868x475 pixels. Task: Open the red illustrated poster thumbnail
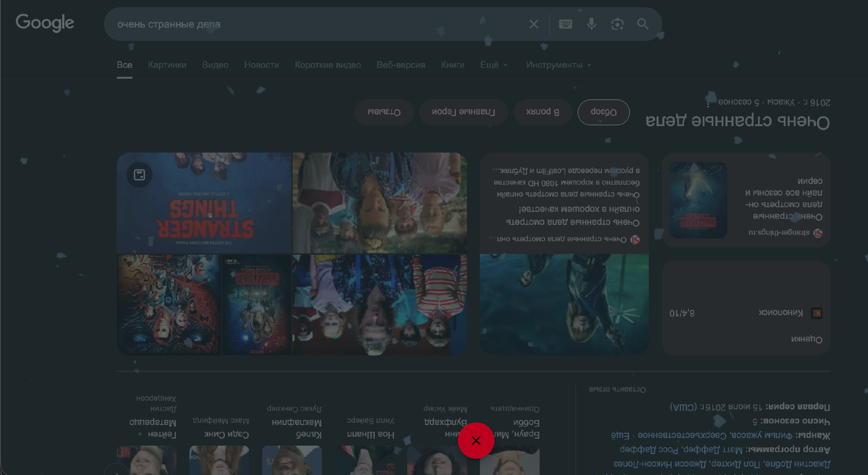tap(168, 305)
